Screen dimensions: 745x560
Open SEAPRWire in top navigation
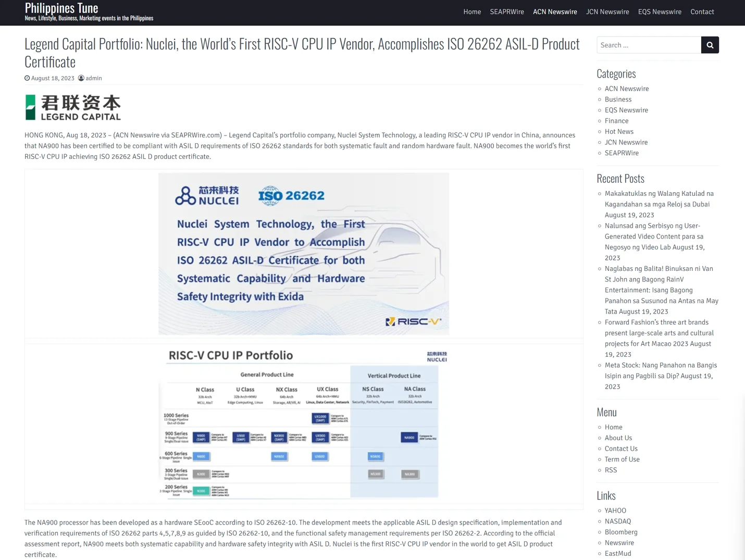(x=507, y=11)
